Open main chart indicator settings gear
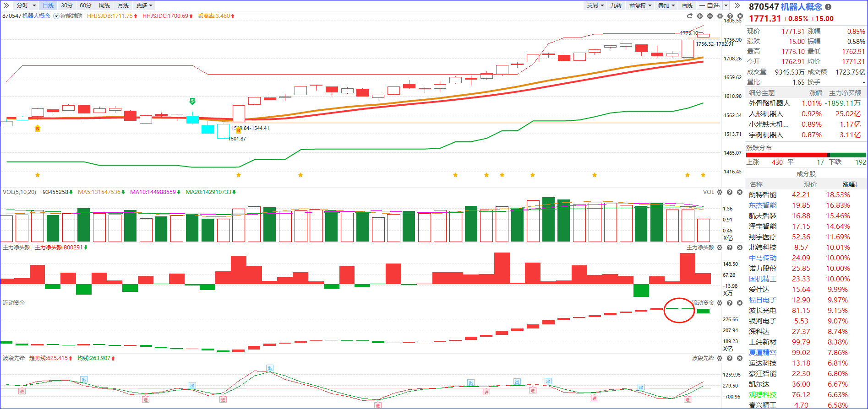The height and width of the screenshot is (409, 868). coord(720,16)
